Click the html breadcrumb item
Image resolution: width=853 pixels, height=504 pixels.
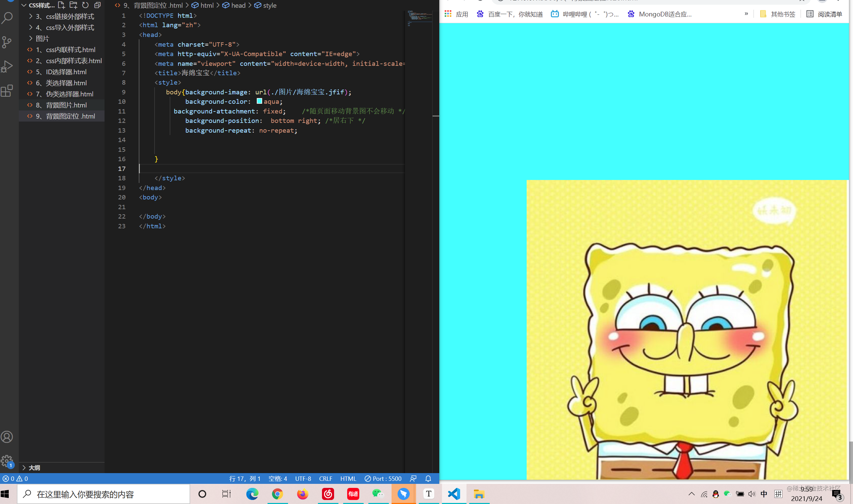[x=203, y=5]
